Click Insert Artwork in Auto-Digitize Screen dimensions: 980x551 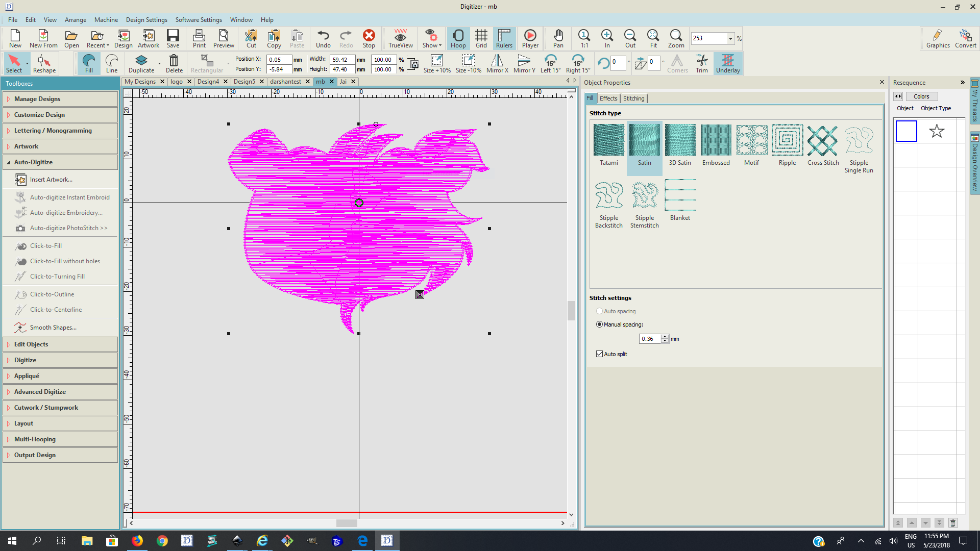pos(51,180)
